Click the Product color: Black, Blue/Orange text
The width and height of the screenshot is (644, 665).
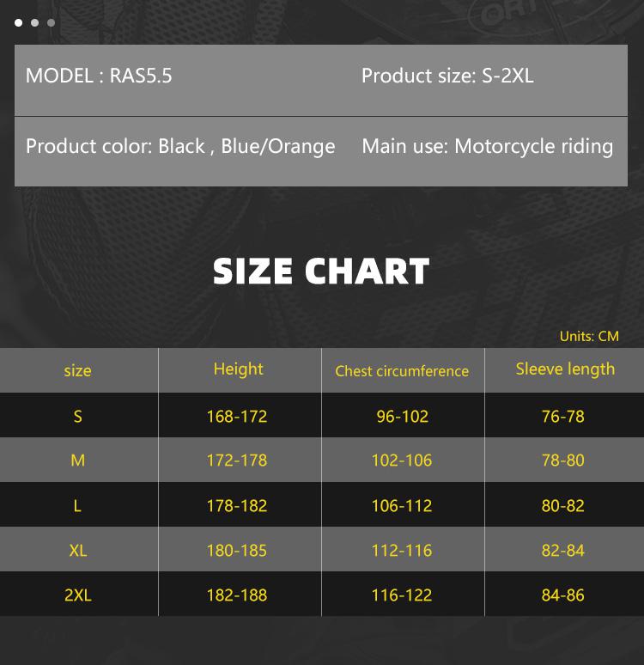[180, 146]
